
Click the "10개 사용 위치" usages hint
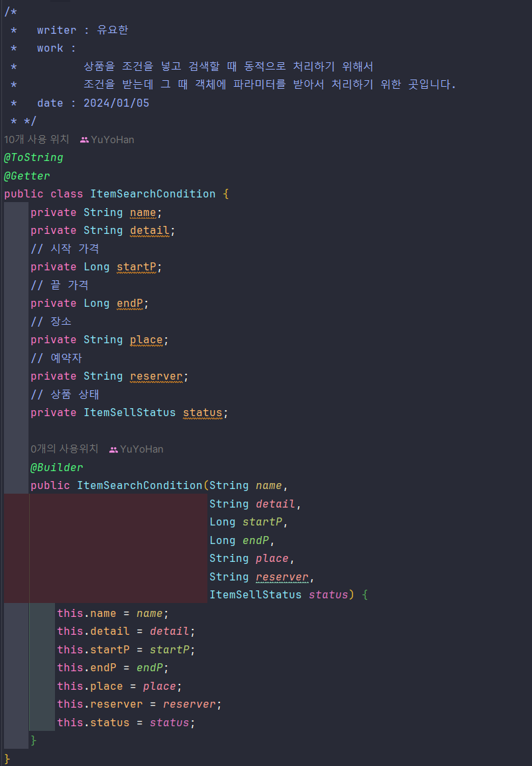[x=36, y=140]
